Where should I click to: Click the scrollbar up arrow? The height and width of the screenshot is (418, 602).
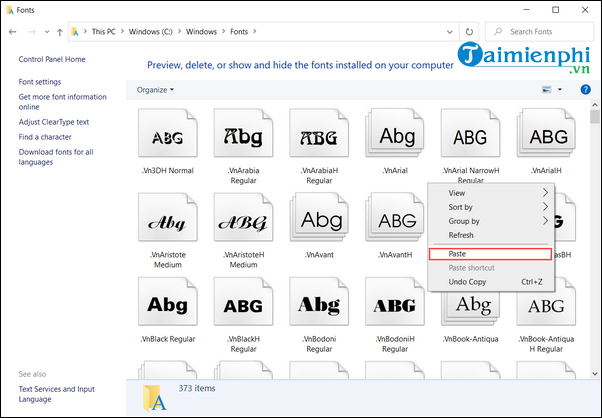coord(595,104)
